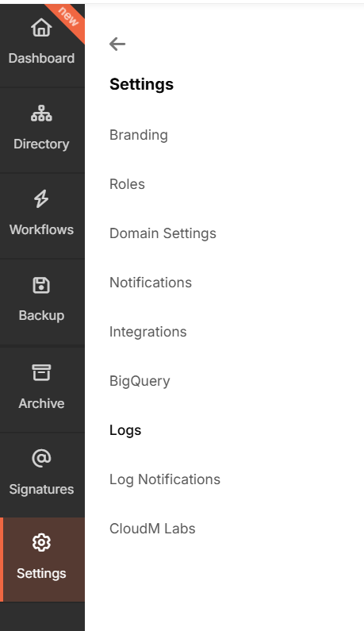This screenshot has width=364, height=631.
Task: Open the Dashboard house icon
Action: [41, 28]
